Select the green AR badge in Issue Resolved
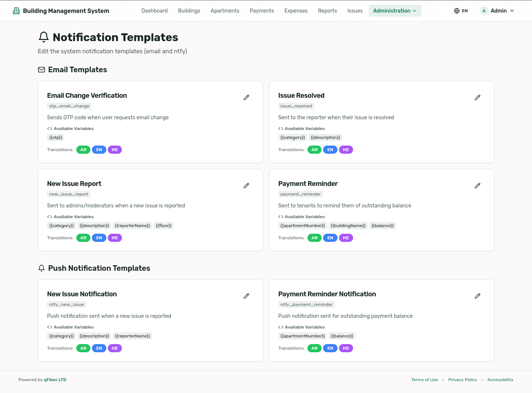This screenshot has height=393, width=532. point(315,150)
